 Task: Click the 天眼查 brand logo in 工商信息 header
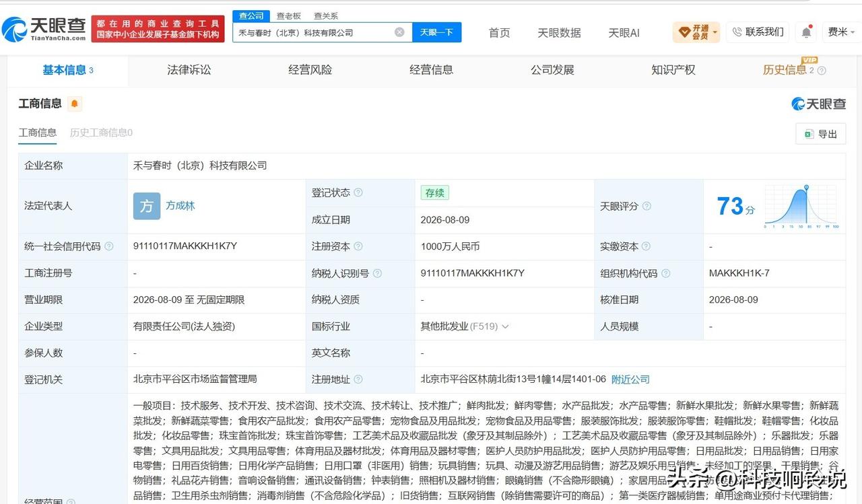click(x=818, y=104)
